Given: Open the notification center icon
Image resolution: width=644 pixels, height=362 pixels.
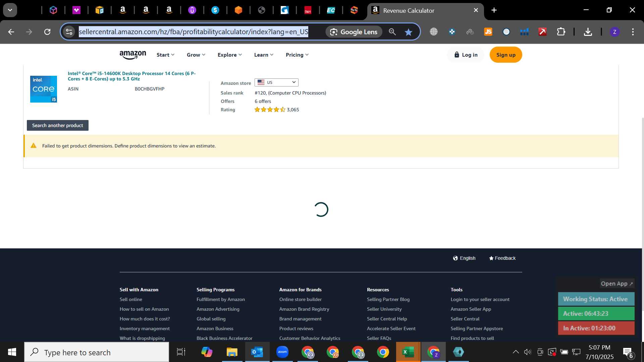Looking at the screenshot, I should [x=628, y=352].
